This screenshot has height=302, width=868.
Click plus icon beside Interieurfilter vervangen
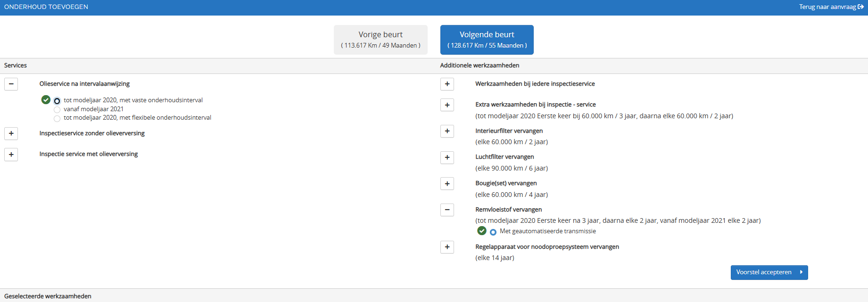pyautogui.click(x=447, y=131)
